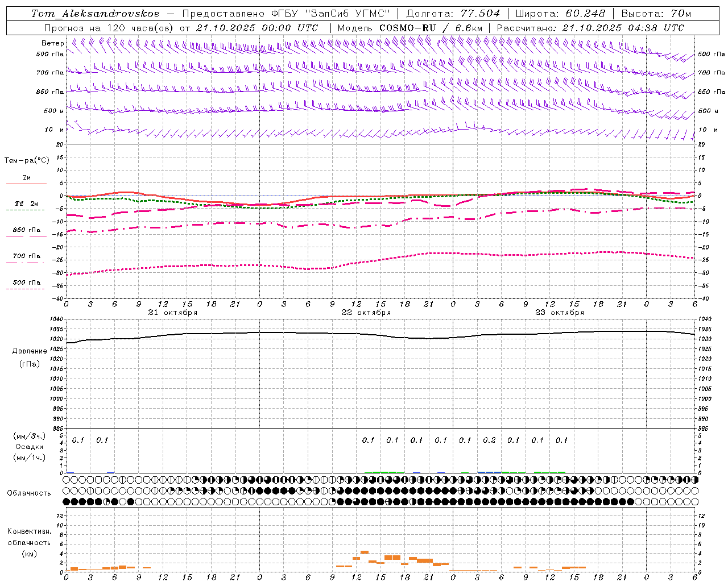Click the dash-dot line under legend '700 гПа'
This screenshot has width=728, height=582.
pos(25,262)
